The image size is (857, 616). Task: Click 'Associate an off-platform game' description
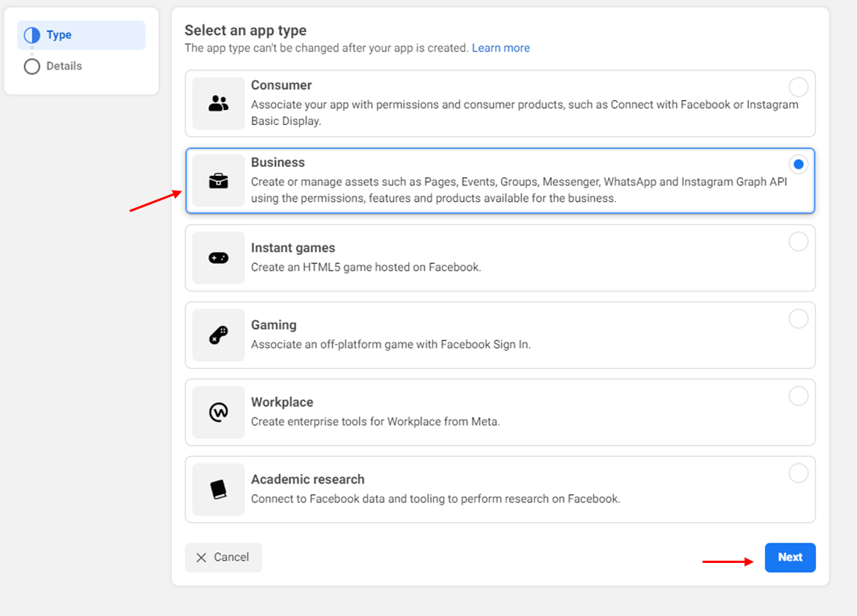[x=391, y=345]
